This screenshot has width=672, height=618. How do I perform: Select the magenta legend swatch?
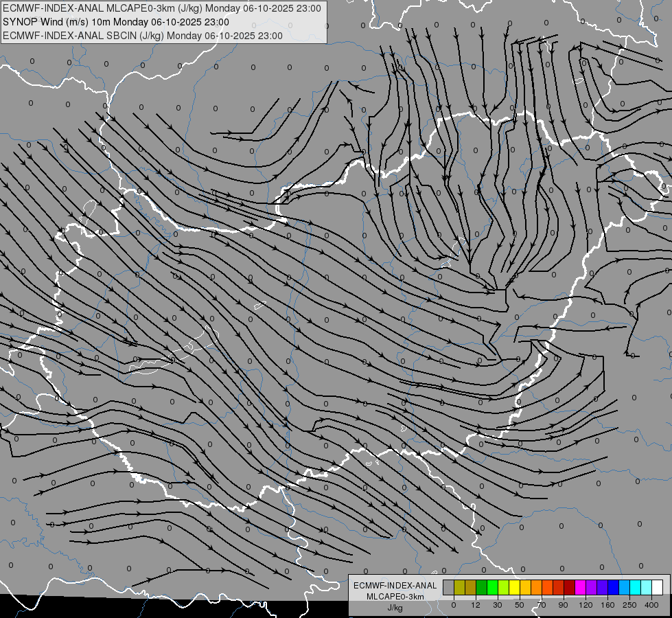[581, 588]
